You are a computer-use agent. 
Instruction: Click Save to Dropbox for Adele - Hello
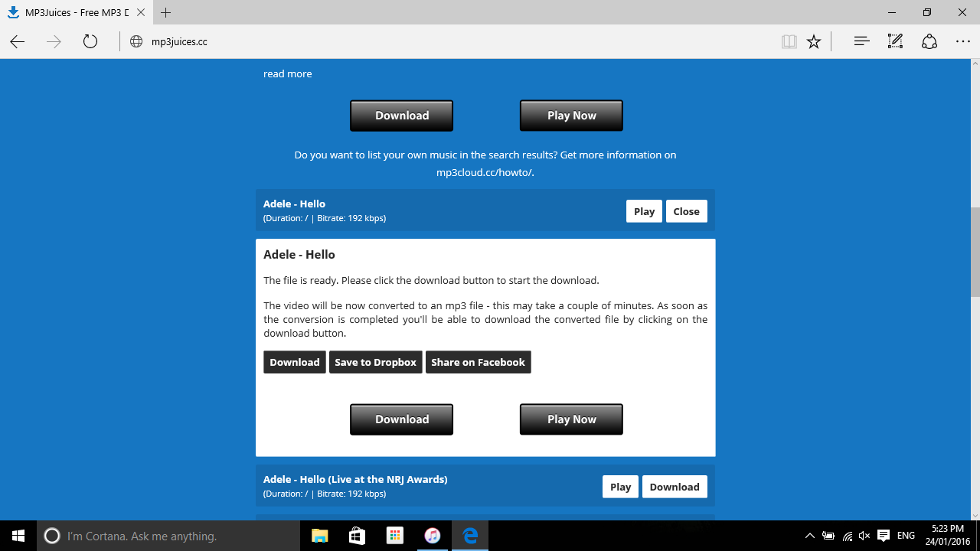[375, 361]
